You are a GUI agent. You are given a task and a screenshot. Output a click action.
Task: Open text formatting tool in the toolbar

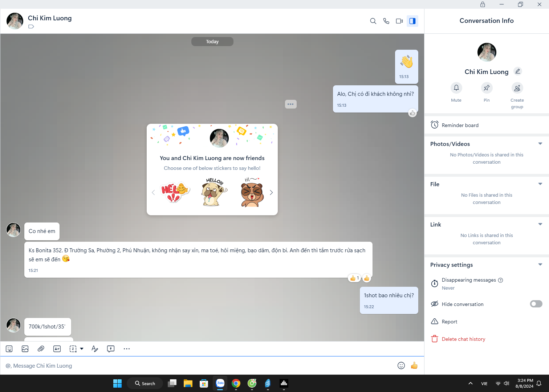click(95, 349)
